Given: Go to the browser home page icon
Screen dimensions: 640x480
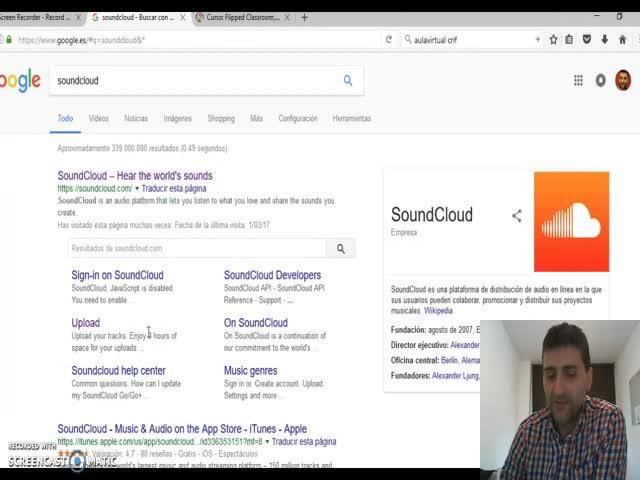Looking at the screenshot, I should coord(622,40).
